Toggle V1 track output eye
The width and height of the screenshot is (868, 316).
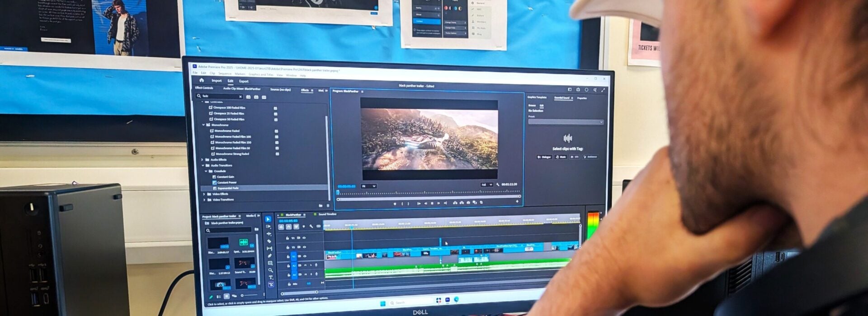(305, 256)
